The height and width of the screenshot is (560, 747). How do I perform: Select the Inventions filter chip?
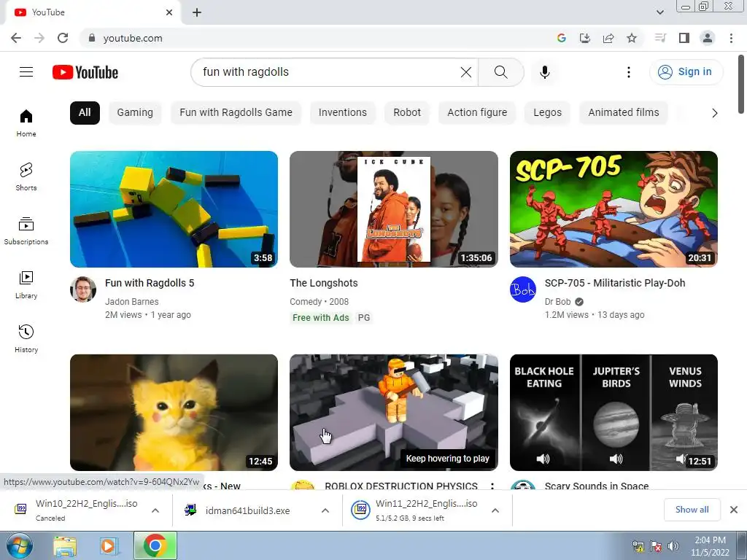[343, 113]
